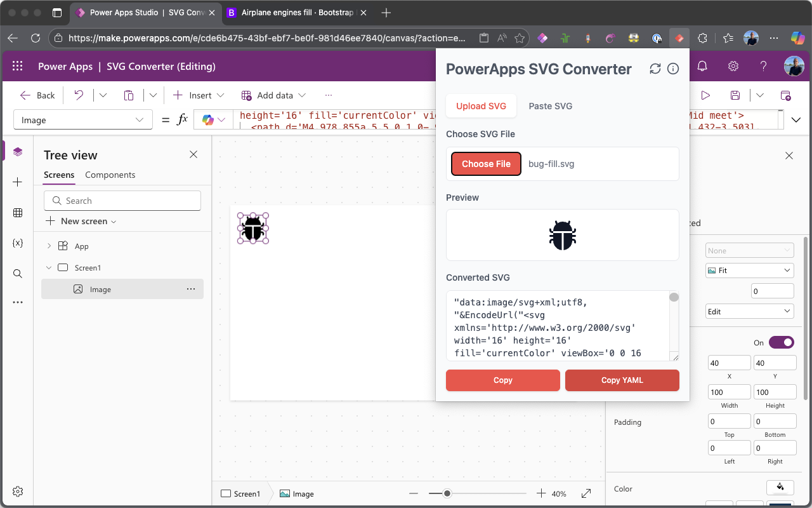Close the properties pane
812x508 pixels.
[x=789, y=155]
